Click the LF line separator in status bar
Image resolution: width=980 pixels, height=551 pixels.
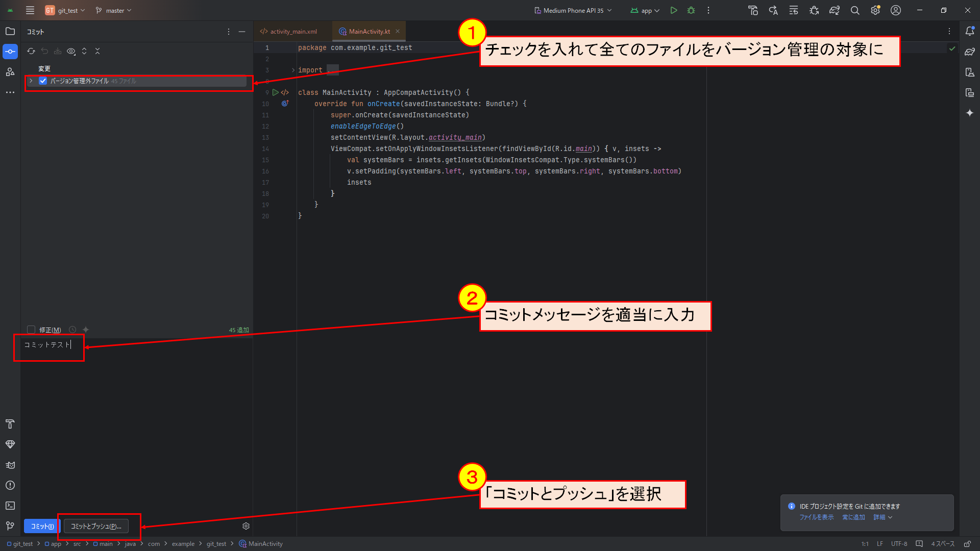point(880,544)
